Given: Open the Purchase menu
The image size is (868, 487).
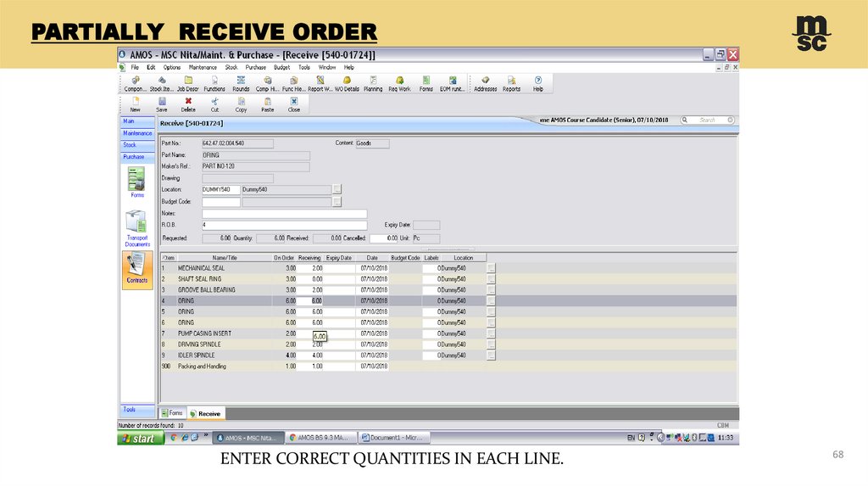Looking at the screenshot, I should pyautogui.click(x=256, y=68).
